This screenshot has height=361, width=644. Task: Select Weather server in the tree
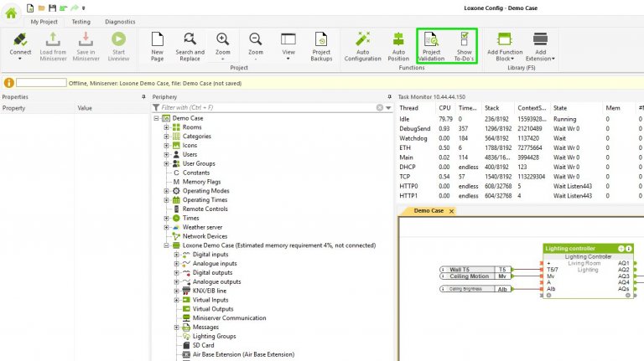point(202,227)
